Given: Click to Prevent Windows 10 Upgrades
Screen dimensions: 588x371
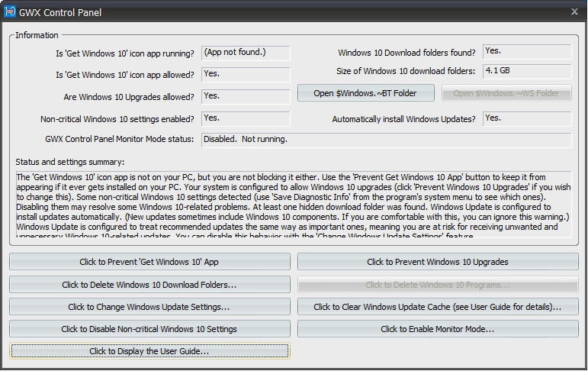Looking at the screenshot, I should pyautogui.click(x=438, y=262).
